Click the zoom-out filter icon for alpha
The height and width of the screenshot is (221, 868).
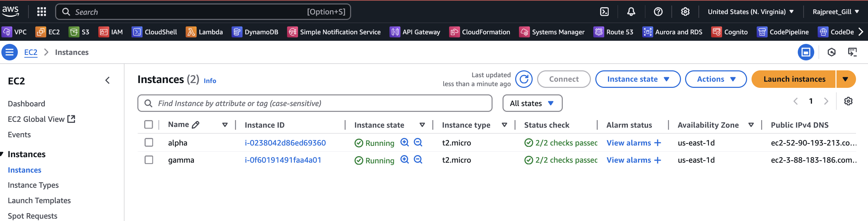[418, 142]
